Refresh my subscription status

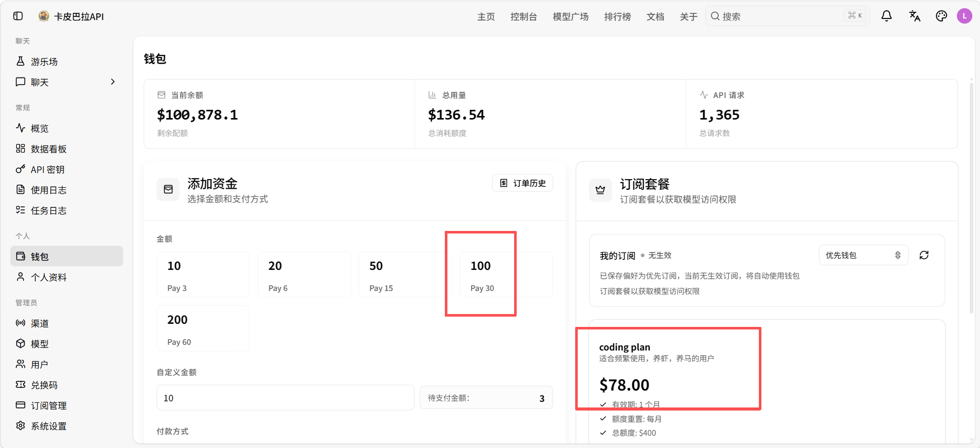pyautogui.click(x=924, y=255)
